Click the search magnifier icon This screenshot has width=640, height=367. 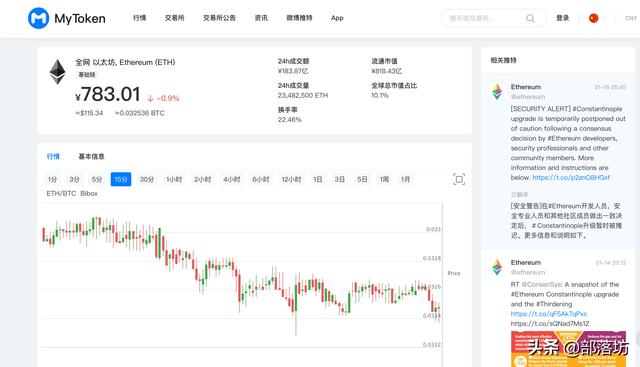[x=530, y=18]
